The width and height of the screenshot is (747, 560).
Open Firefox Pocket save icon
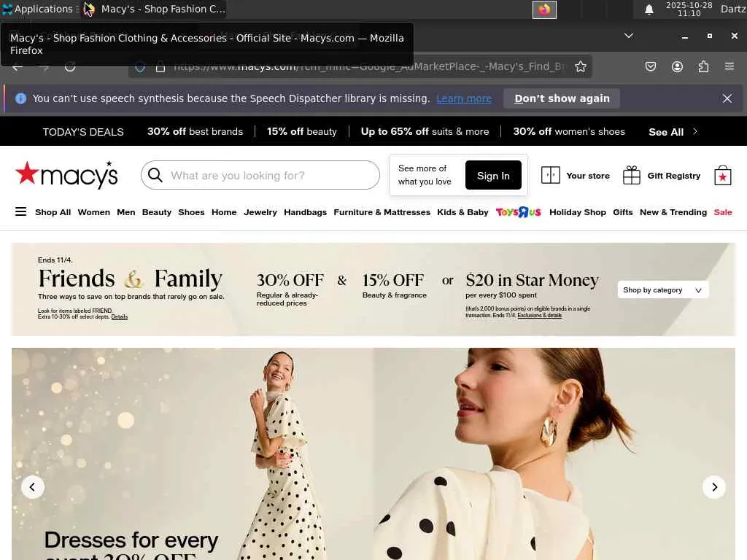650,66
